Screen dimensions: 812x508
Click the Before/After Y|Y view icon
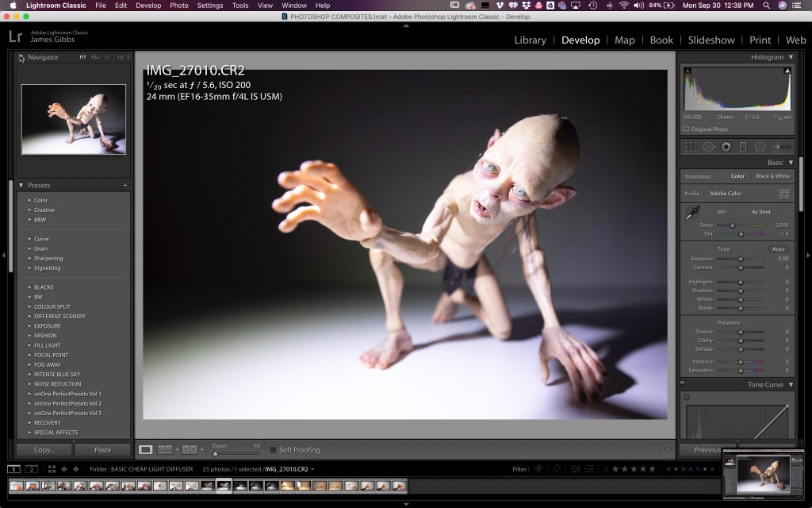click(189, 449)
